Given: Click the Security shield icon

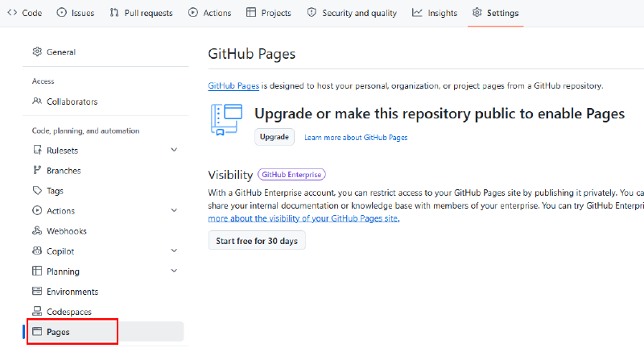Looking at the screenshot, I should click(x=312, y=13).
